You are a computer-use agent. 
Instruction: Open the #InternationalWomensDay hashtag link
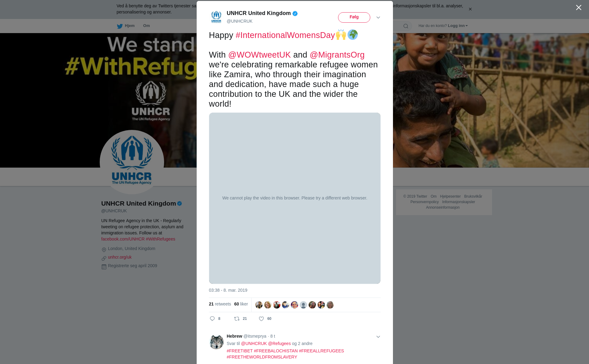[285, 35]
